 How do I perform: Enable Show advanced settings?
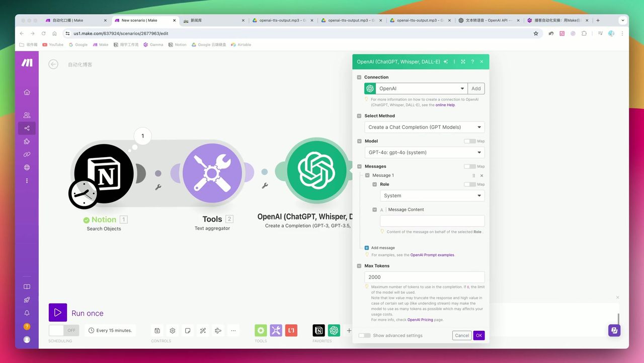364,335
